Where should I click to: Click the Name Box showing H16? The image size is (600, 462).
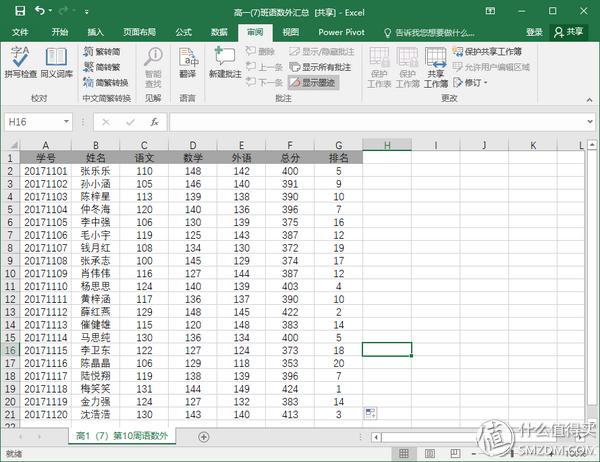coord(33,122)
